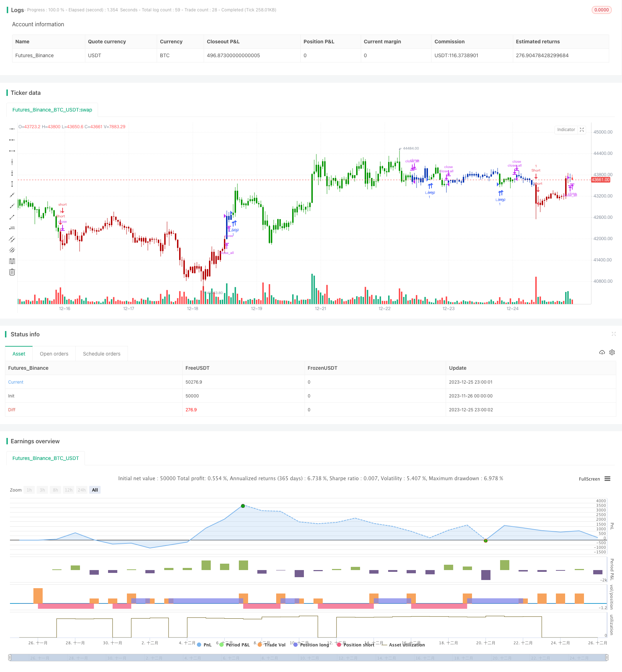Image resolution: width=622 pixels, height=672 pixels.
Task: Open the earnings chart FullScreen view
Action: point(589,479)
